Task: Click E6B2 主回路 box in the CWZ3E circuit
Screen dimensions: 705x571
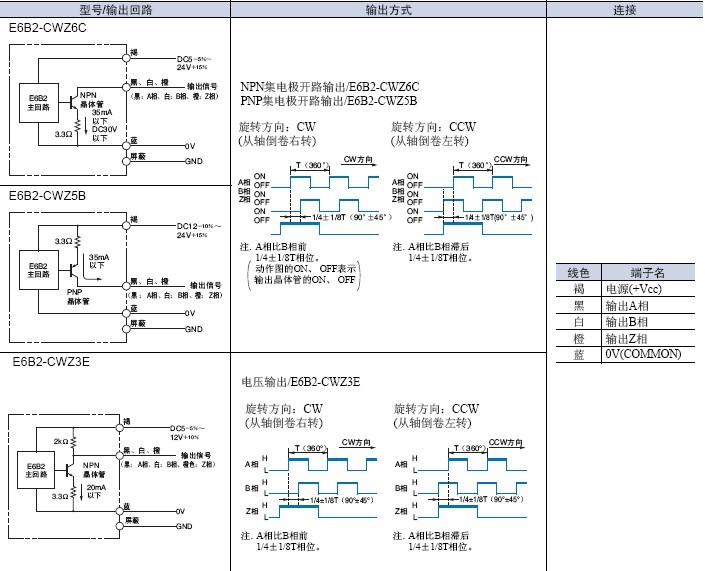Action: pos(36,470)
